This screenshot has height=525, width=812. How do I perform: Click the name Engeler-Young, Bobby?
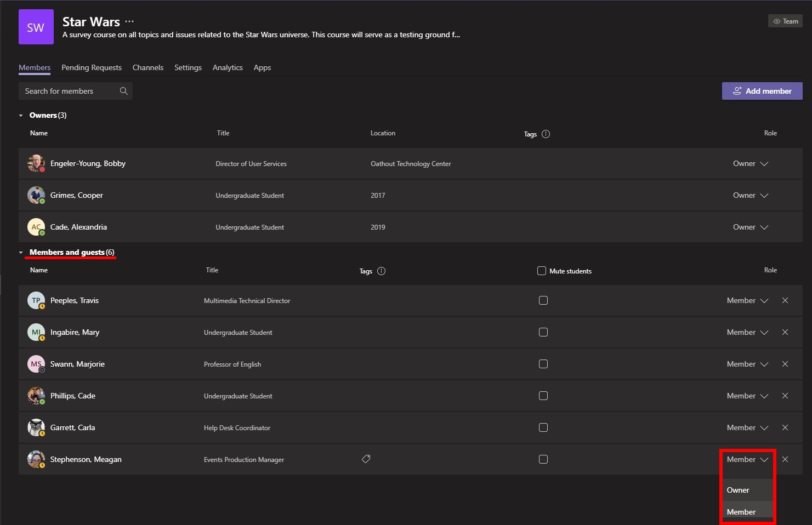point(88,163)
